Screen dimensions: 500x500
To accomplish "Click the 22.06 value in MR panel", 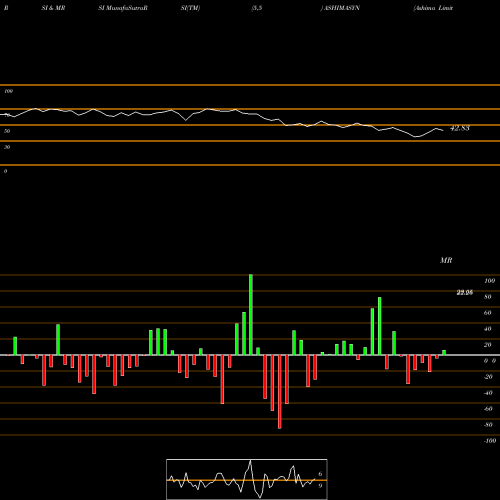I will [465, 293].
